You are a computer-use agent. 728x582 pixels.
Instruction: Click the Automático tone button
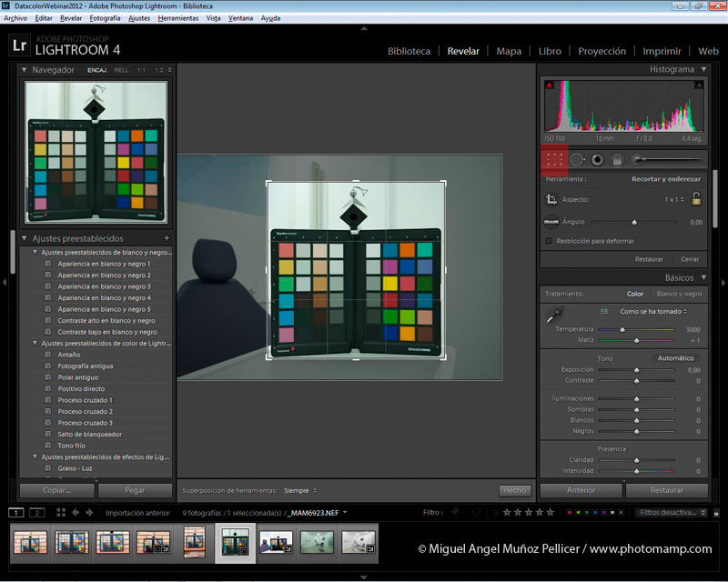[x=675, y=357]
